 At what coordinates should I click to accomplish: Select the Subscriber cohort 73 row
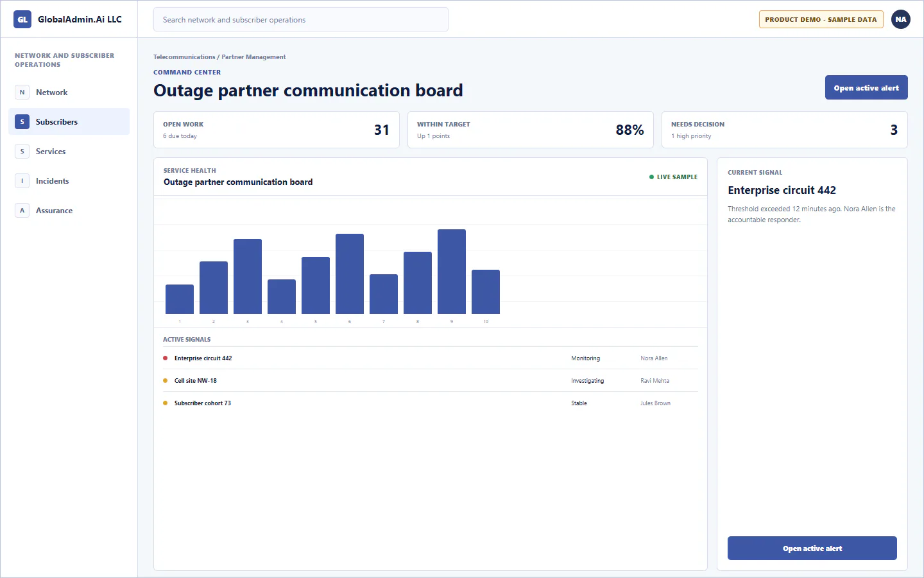coord(431,403)
